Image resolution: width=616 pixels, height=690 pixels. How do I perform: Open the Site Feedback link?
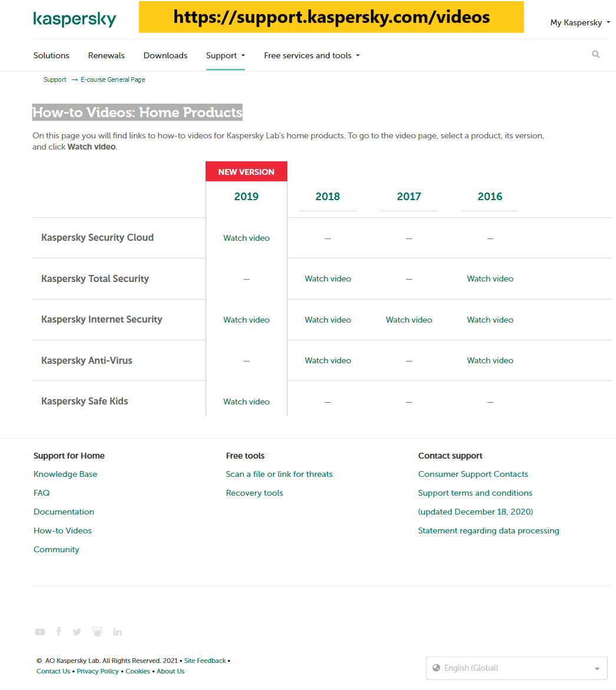click(205, 661)
